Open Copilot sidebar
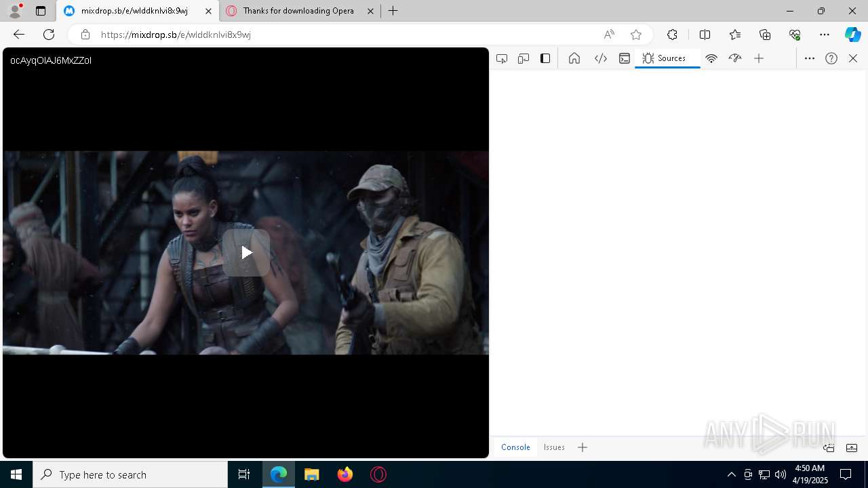868x488 pixels. [852, 35]
